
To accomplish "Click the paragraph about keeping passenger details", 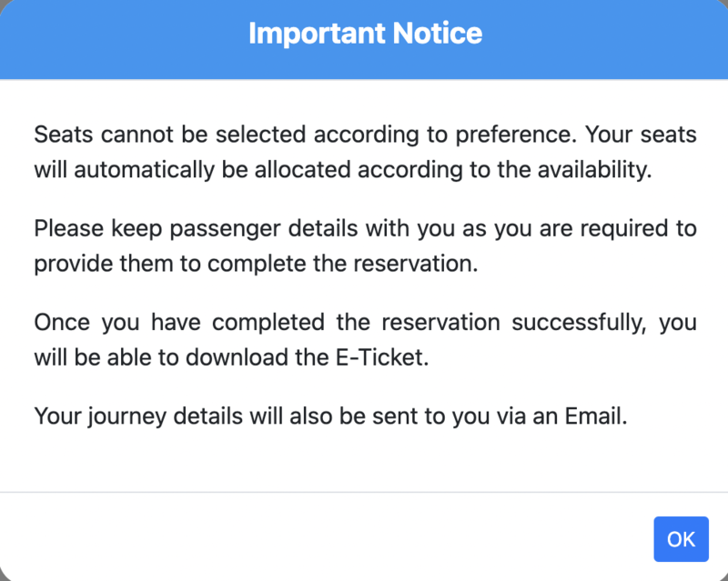I will 364,245.
